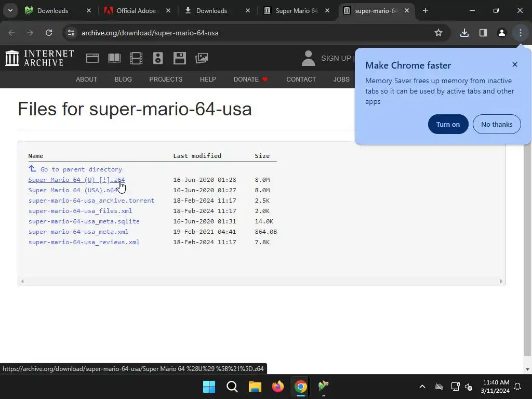Open super-mario-64-usa_meta.sqlite link

84,221
